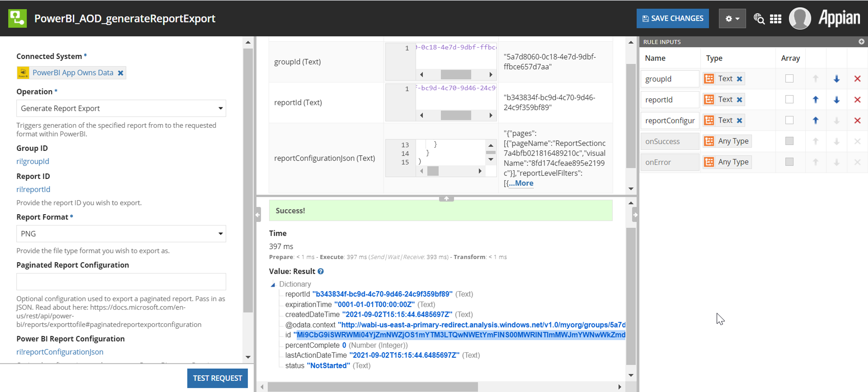Click the integration object icon in header

point(18,18)
